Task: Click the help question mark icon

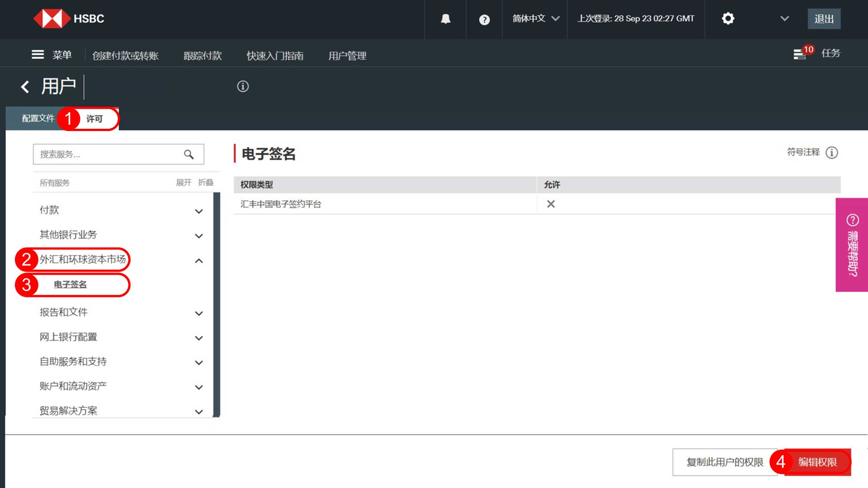Action: pyautogui.click(x=484, y=19)
